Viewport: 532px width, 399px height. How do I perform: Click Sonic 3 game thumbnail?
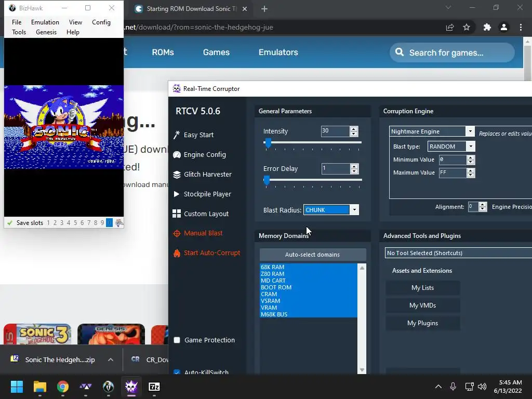[x=37, y=334]
